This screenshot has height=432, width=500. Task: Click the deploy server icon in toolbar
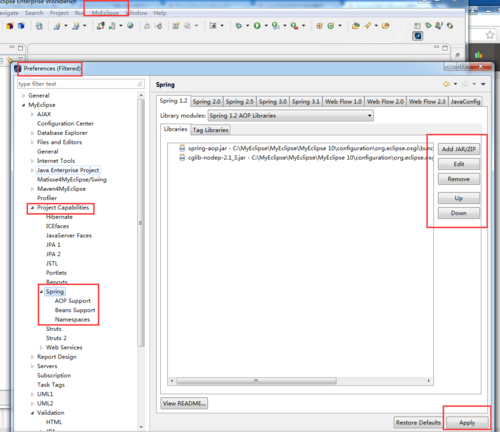tap(100, 26)
